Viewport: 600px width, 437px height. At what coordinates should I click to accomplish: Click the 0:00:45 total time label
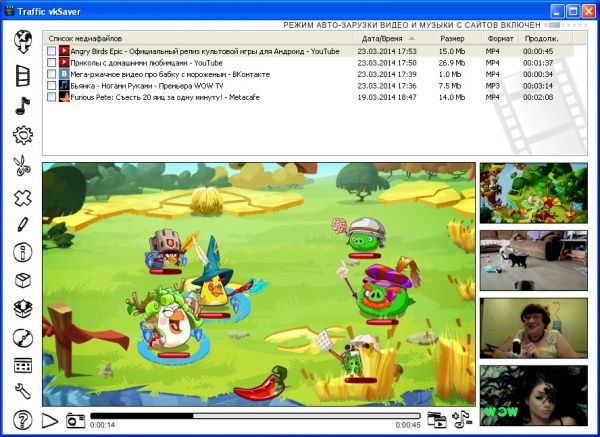408,425
